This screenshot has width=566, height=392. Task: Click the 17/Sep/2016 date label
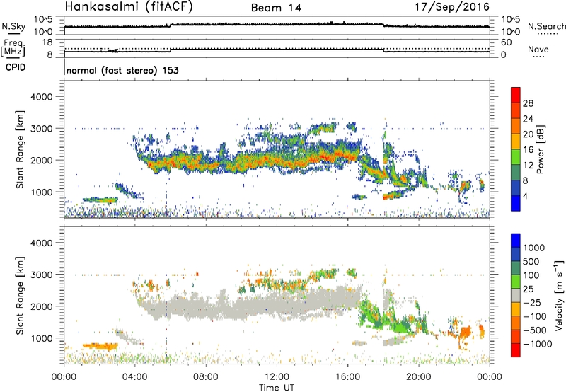coord(452,6)
